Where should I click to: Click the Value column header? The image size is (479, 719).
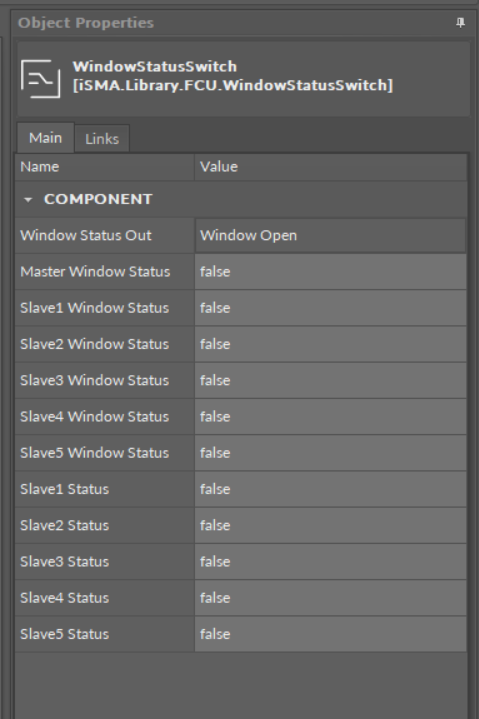[x=330, y=167]
